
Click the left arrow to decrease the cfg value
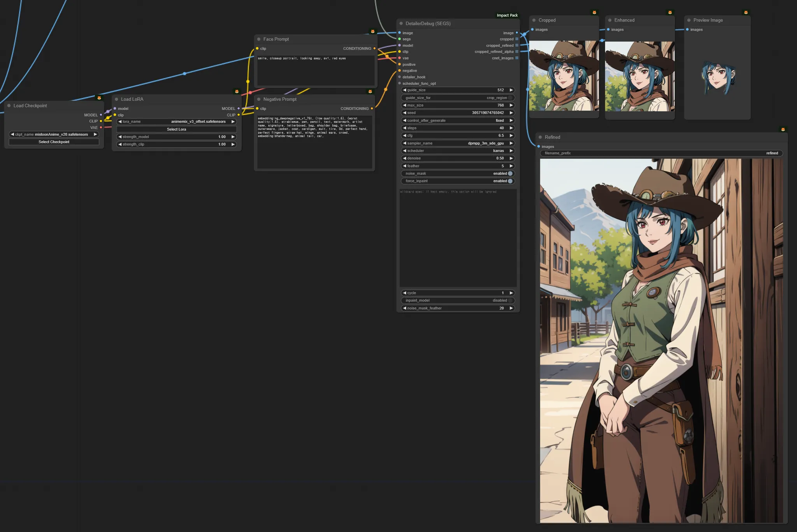point(405,136)
